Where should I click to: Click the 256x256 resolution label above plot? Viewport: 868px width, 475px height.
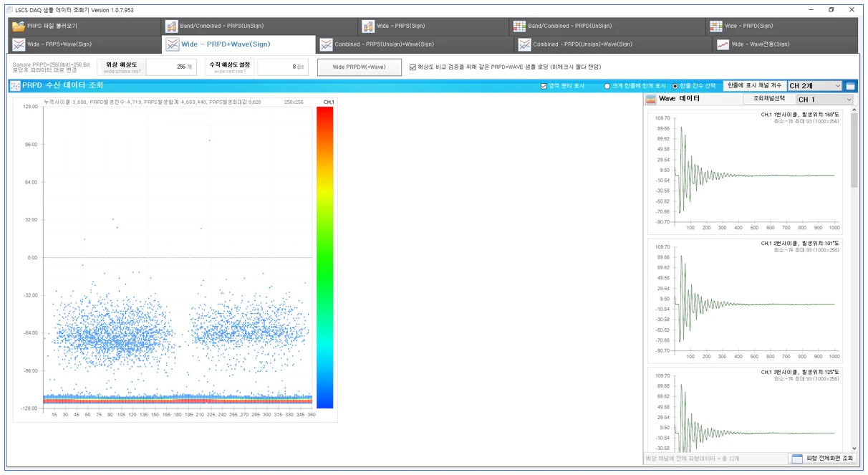tap(294, 102)
